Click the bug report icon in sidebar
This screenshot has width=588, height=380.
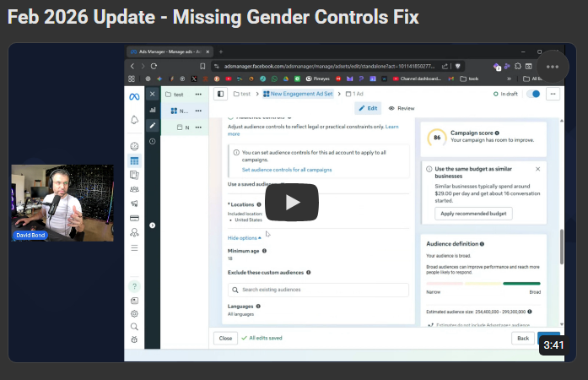[134, 339]
